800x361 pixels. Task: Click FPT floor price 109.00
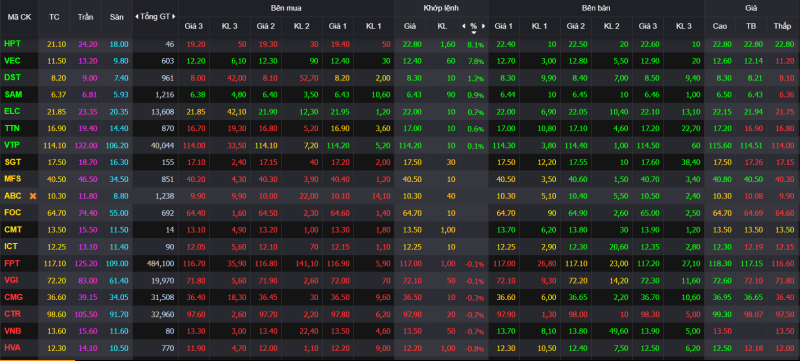tap(117, 264)
